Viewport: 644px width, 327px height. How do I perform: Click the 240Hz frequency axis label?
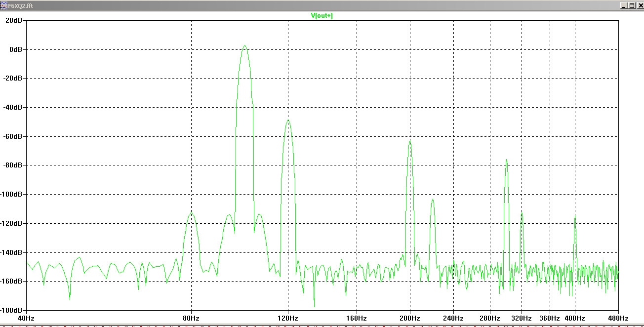pos(453,318)
